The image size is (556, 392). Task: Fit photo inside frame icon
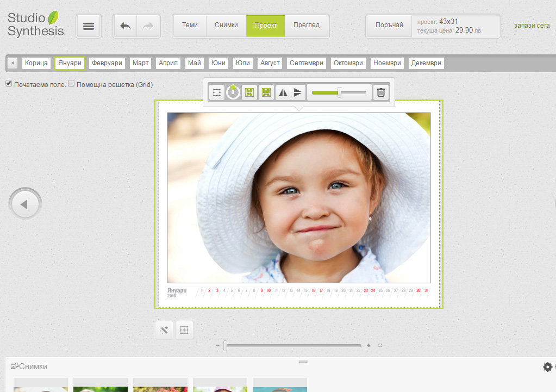coord(249,92)
